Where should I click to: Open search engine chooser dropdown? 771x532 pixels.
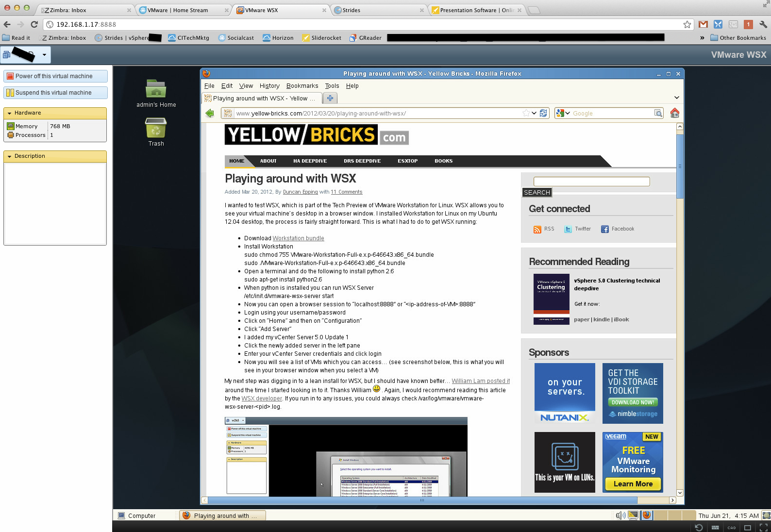pos(563,113)
